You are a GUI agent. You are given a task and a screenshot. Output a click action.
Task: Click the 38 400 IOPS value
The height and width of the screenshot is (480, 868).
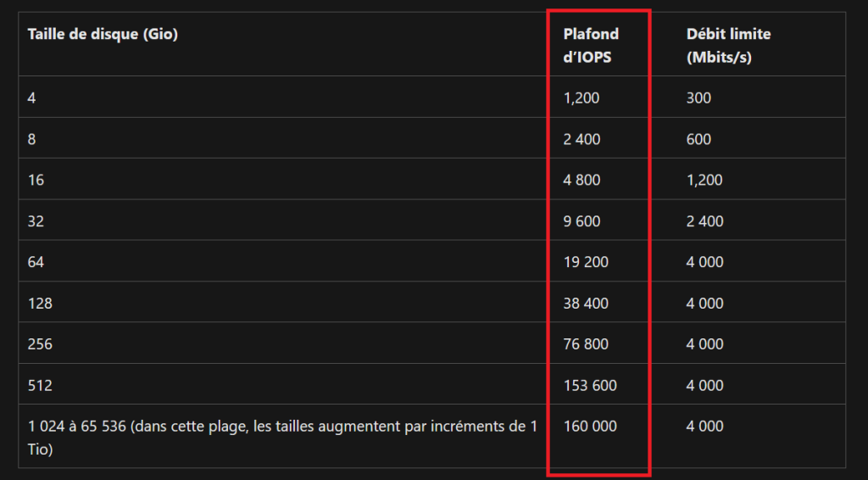point(586,304)
